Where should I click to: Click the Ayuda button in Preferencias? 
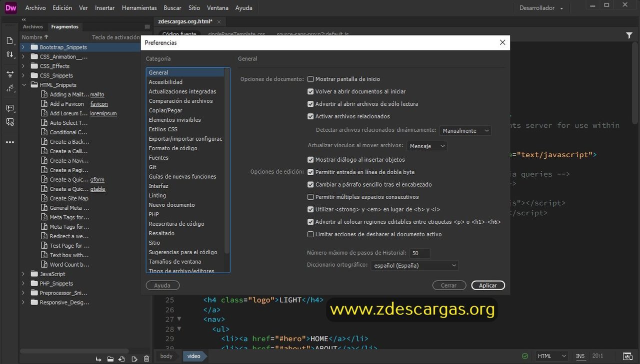pyautogui.click(x=162, y=286)
